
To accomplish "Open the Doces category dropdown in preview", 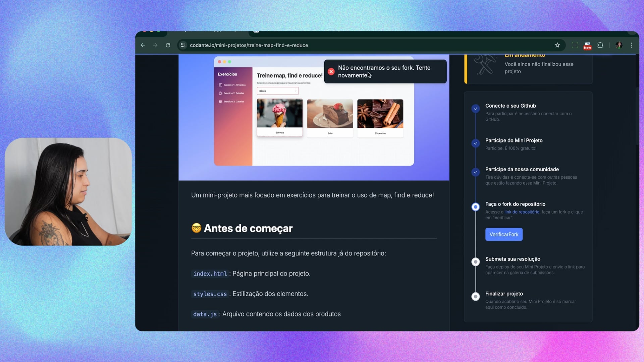I will point(277,91).
